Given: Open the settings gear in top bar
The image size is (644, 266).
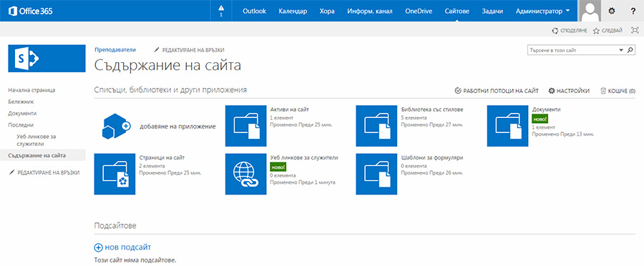Looking at the screenshot, I should pos(612,11).
